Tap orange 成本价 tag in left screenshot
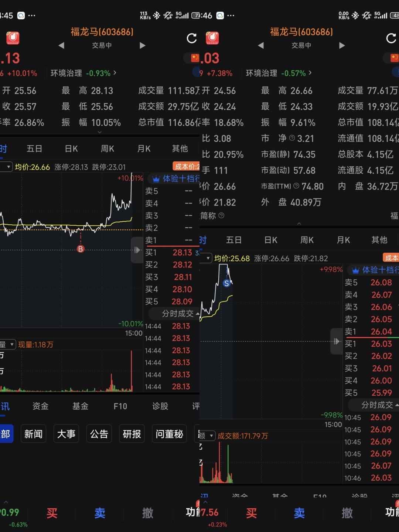This screenshot has height=532, width=399. [x=186, y=167]
